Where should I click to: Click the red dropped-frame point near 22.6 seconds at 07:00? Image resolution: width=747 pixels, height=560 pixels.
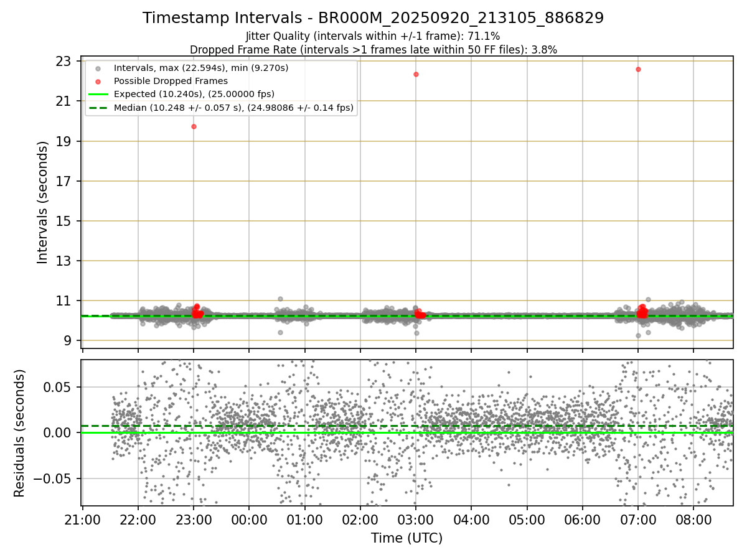tap(638, 69)
